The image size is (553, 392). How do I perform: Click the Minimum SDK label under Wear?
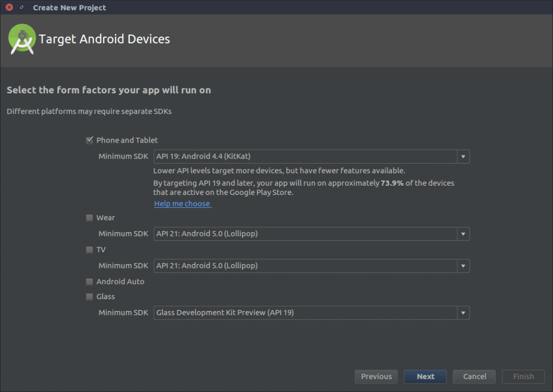(x=123, y=234)
